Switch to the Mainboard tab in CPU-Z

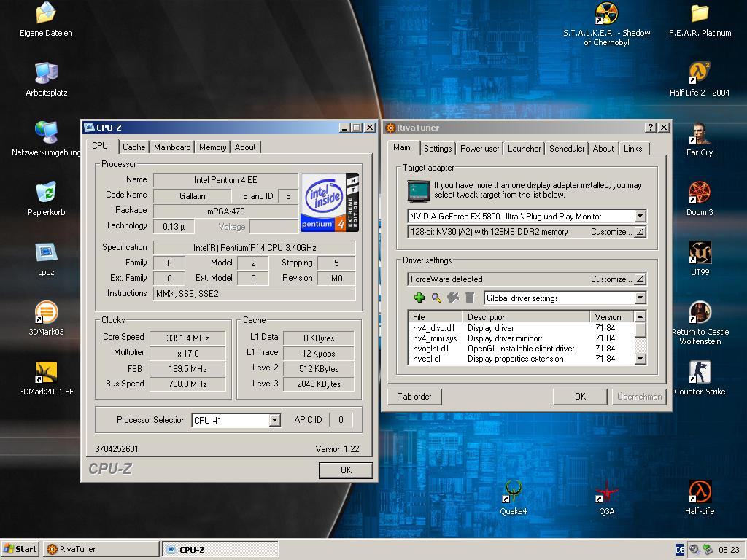pos(172,147)
